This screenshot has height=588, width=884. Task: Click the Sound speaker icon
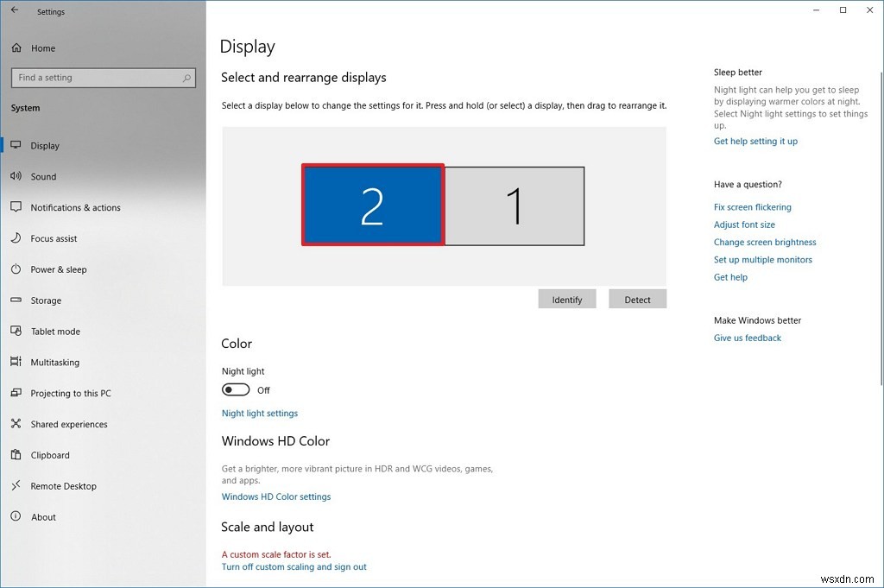[16, 176]
